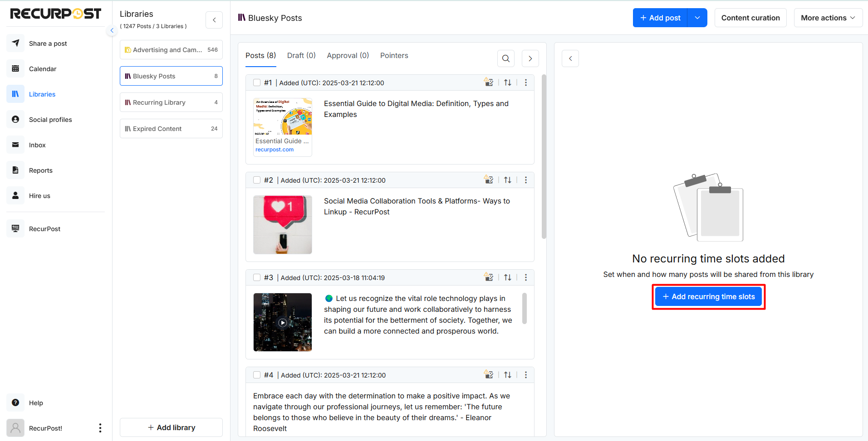Click Social Media Collaboration Tools post text

[417, 206]
